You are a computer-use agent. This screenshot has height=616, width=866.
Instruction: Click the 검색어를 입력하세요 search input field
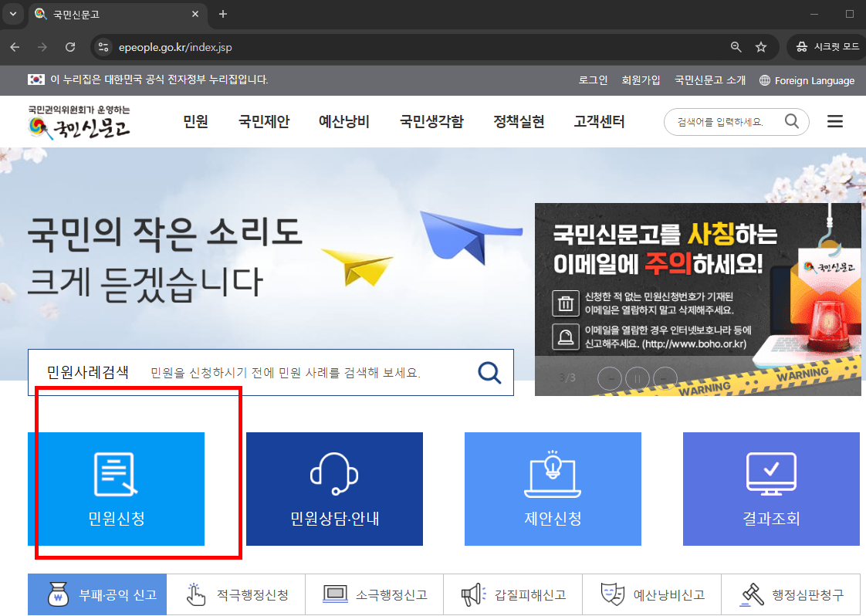[x=726, y=121]
